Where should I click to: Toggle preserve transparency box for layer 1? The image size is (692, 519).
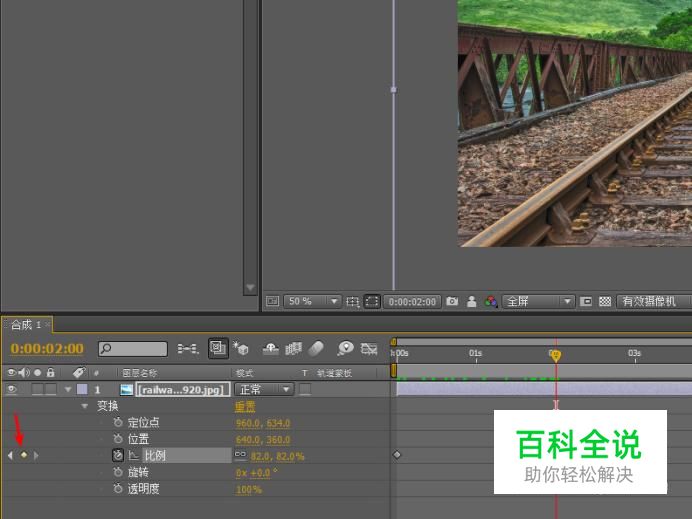(305, 389)
